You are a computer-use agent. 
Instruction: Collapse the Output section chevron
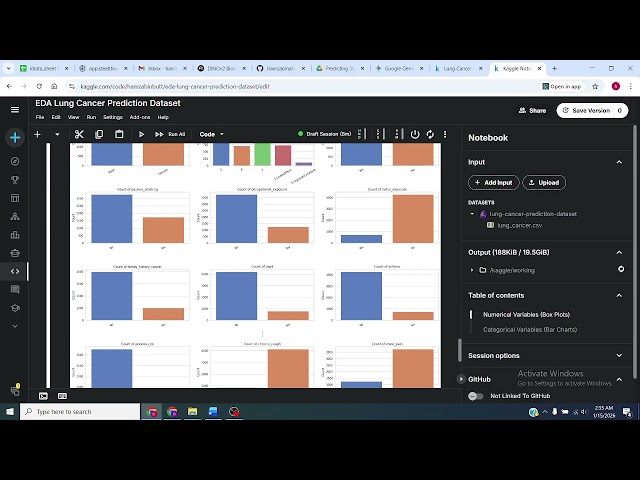point(619,253)
